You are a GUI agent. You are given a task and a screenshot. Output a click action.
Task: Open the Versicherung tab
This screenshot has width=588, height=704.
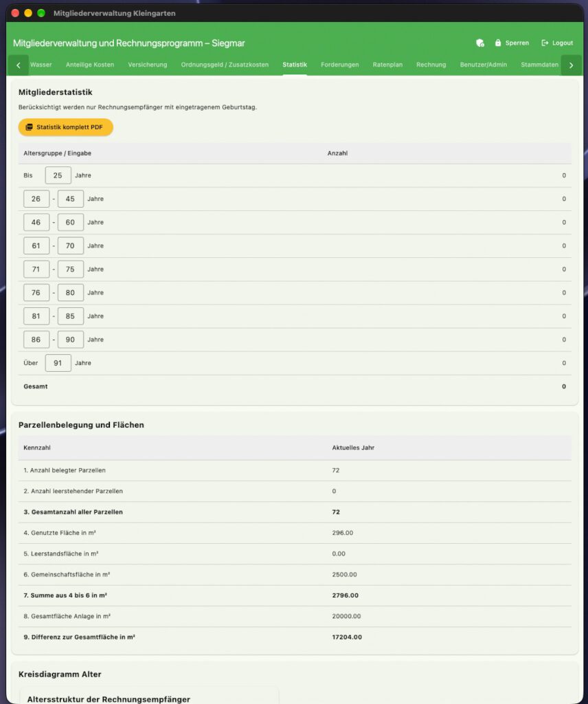coord(147,65)
